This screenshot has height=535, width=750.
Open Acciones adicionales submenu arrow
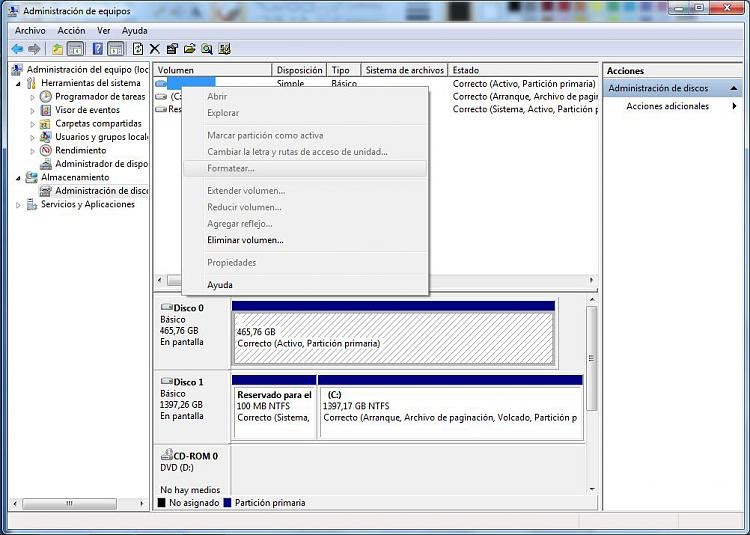[734, 106]
